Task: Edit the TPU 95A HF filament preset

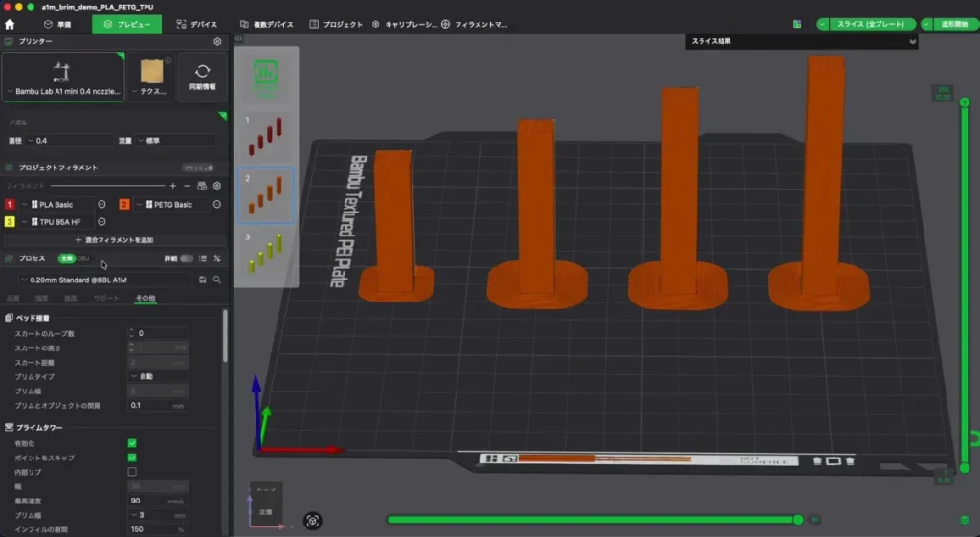Action: [101, 221]
